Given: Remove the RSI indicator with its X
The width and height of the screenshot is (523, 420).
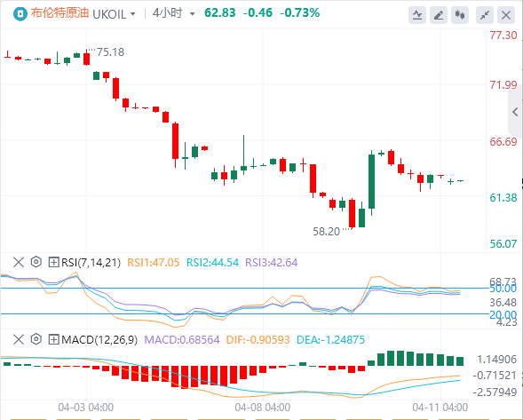Looking at the screenshot, I should (x=19, y=262).
